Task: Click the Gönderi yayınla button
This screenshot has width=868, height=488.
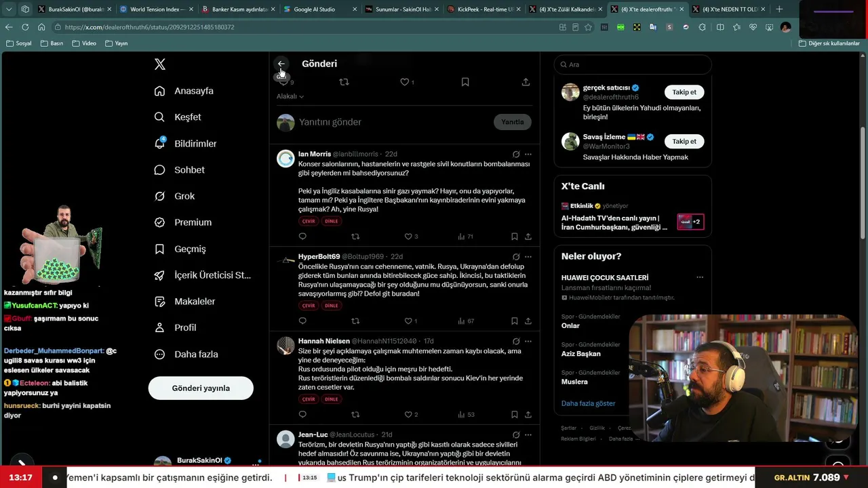Action: tap(201, 388)
